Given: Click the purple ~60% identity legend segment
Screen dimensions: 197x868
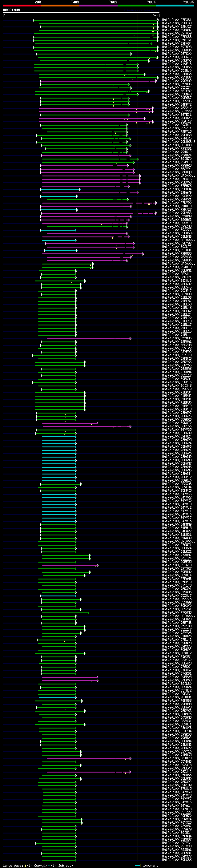Looking at the screenshot, I should (99, 6).
